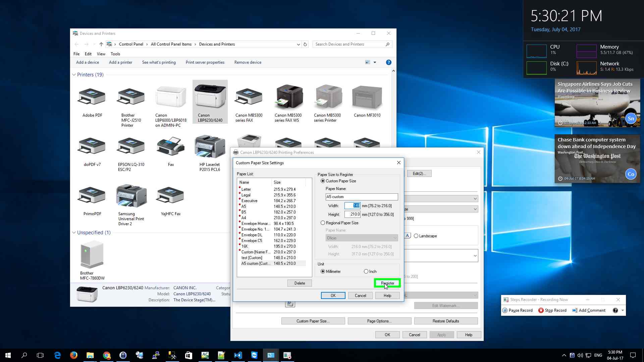Select the doPDF v7 printer icon
644x362 pixels.
[92, 147]
